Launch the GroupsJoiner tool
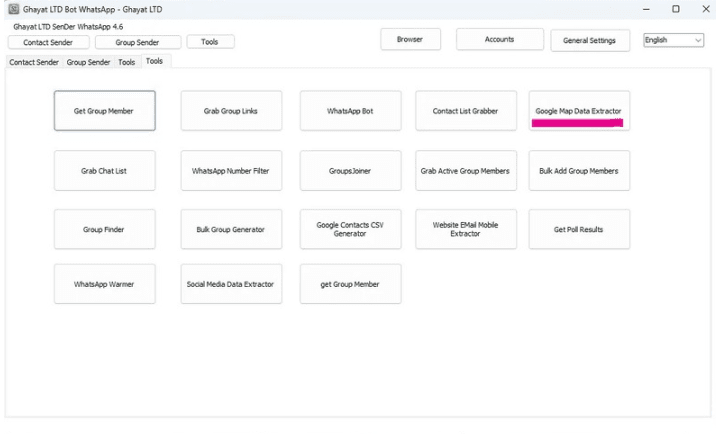Screen dimensions: 716x434 click(x=350, y=171)
